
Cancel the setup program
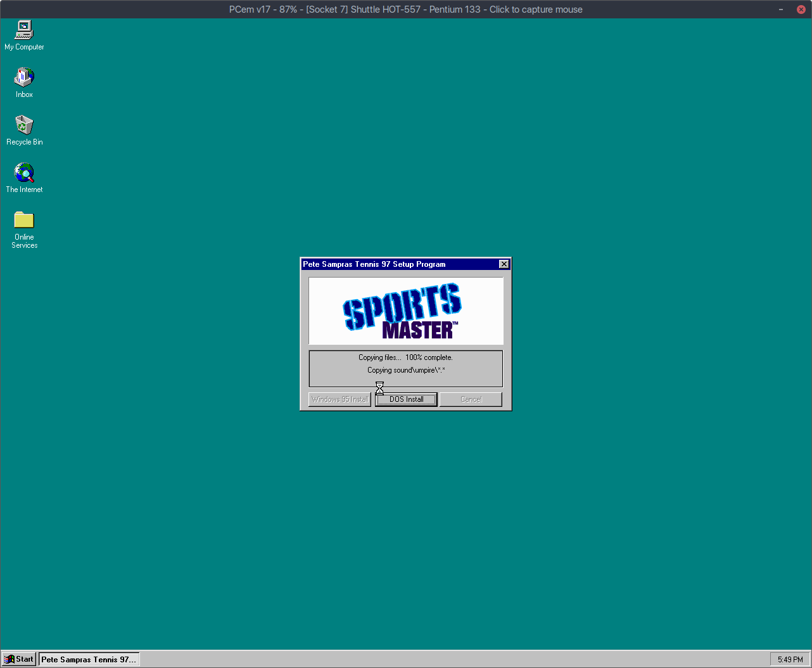471,399
